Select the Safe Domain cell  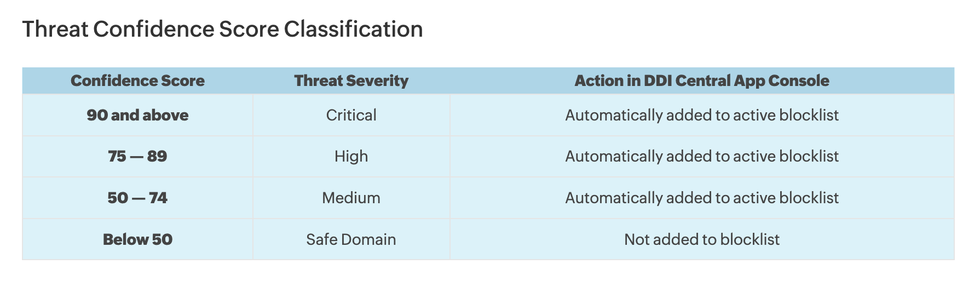tap(351, 239)
